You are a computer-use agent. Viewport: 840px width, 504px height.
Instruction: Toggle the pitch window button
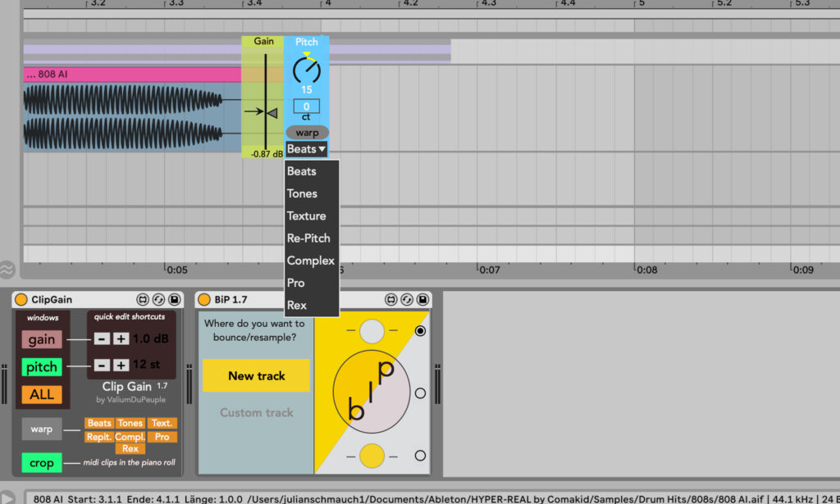[x=42, y=367]
